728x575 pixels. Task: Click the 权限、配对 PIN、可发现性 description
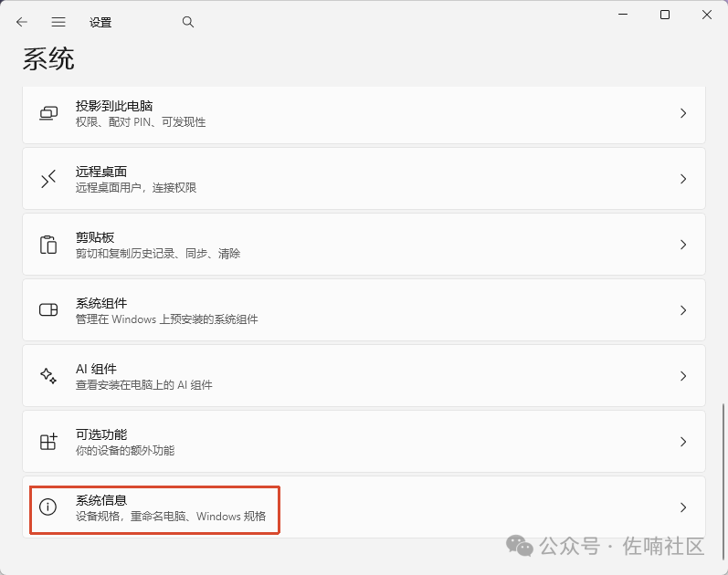click(141, 122)
